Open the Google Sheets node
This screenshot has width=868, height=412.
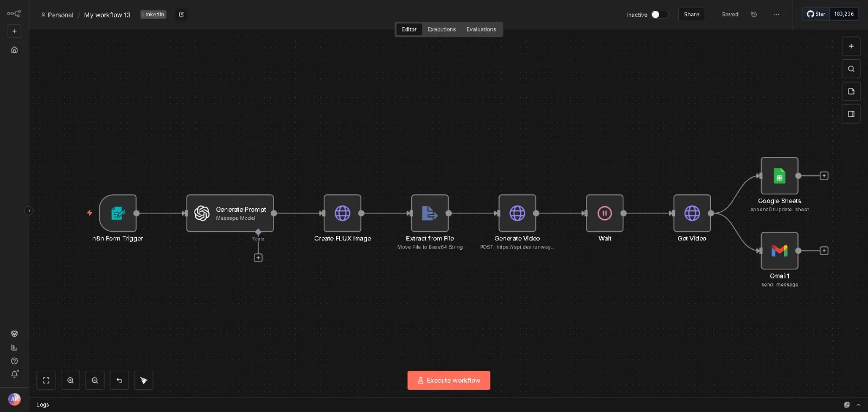780,176
